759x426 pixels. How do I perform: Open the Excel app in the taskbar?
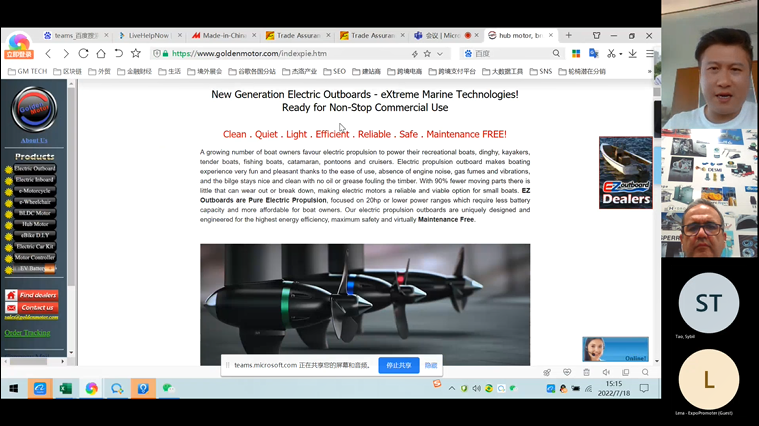click(x=65, y=388)
